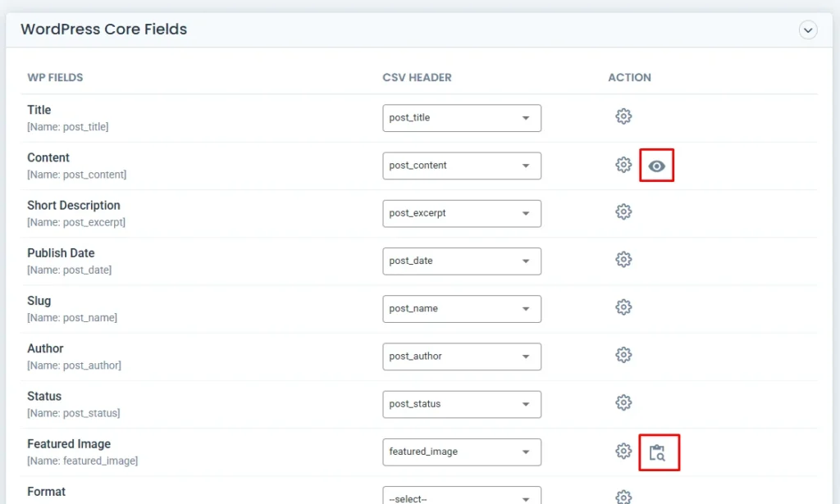Screen dimensions: 840x504
Task: Expand the post_status dropdown
Action: point(461,404)
